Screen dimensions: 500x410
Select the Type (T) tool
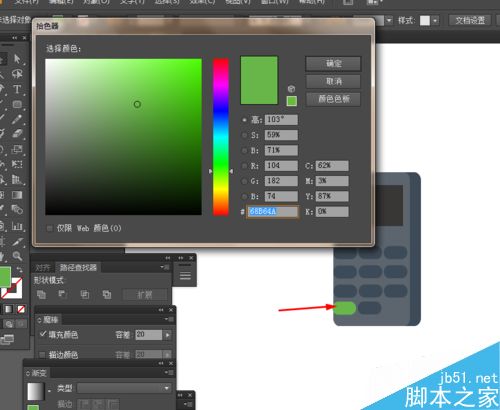point(17,89)
